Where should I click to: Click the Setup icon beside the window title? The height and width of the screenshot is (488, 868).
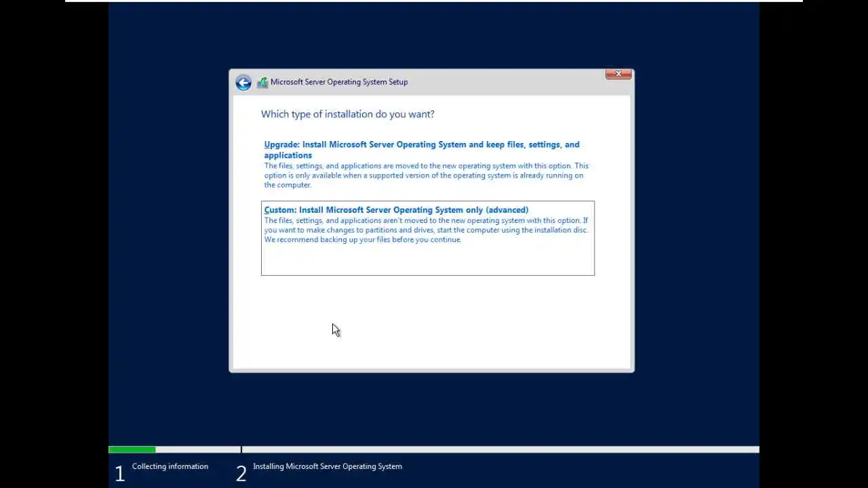point(262,83)
